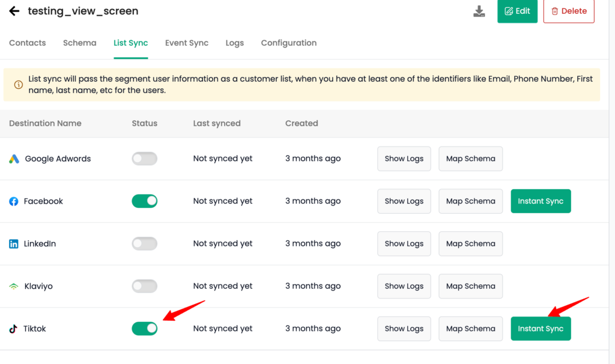Screen dimensions: 615x364
Task: Enable the Google Adwords sync toggle
Action: (x=144, y=159)
